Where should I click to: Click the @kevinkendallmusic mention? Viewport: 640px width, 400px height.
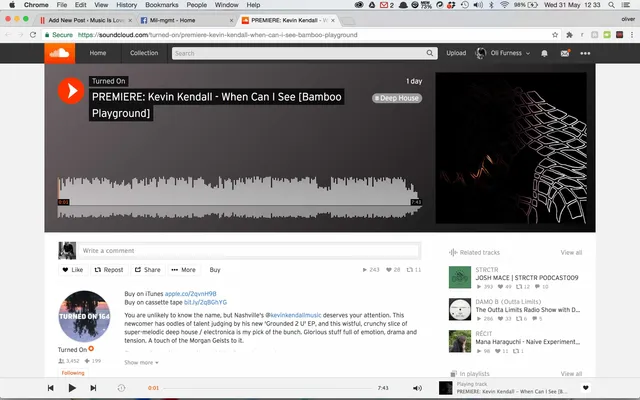293,315
